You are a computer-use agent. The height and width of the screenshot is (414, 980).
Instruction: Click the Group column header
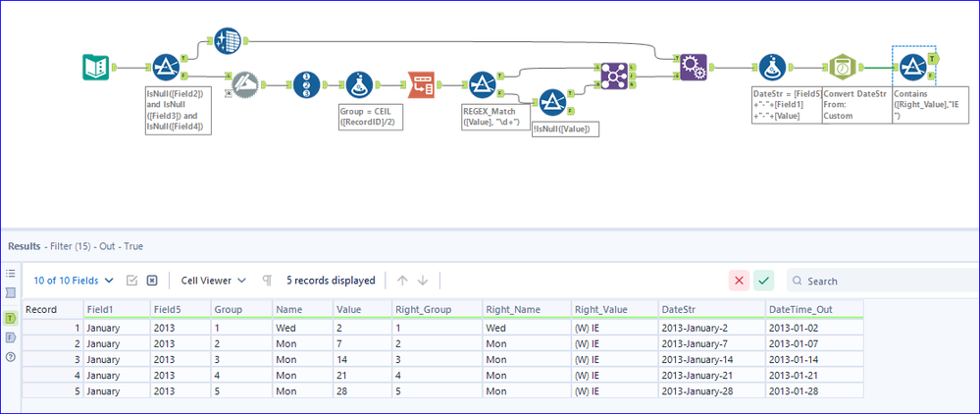(x=240, y=310)
